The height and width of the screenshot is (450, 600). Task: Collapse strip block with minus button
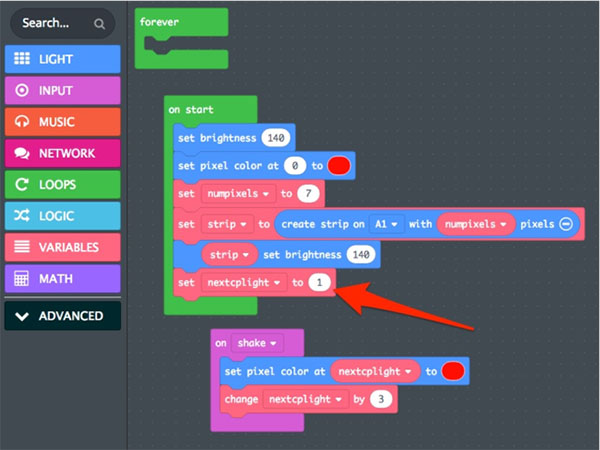567,224
